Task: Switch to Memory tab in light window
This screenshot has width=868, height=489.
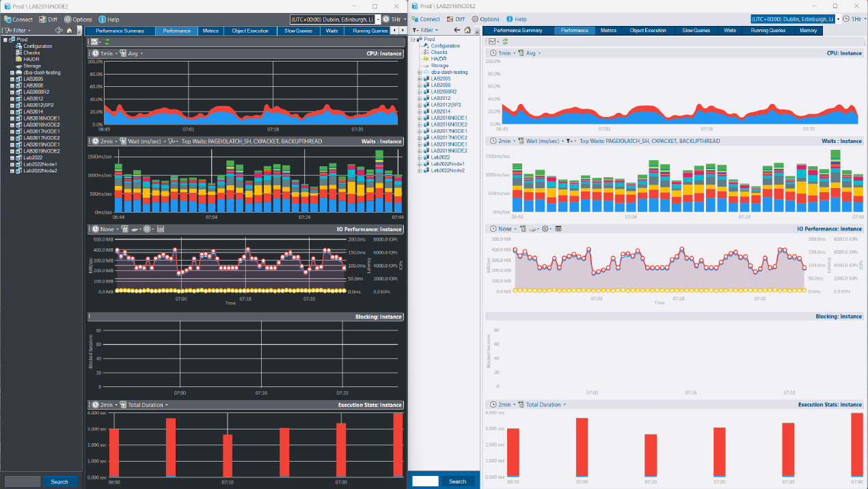Action: click(x=808, y=31)
